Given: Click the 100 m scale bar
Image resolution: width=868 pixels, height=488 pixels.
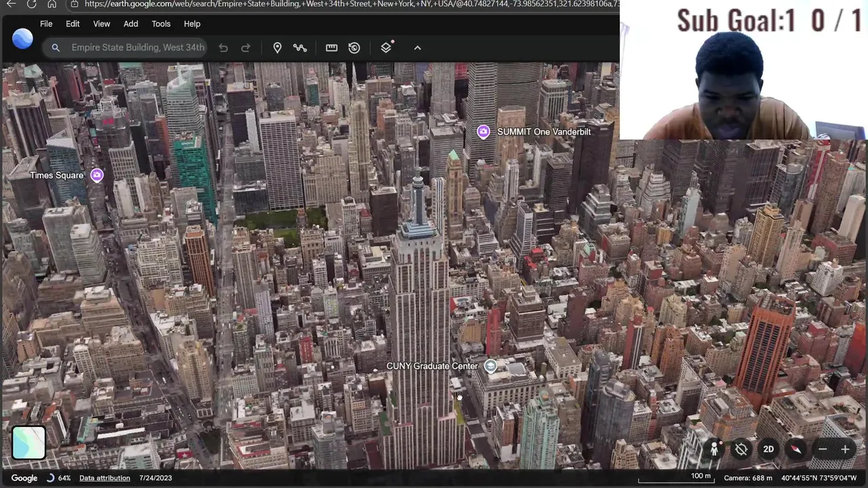Looking at the screenshot, I should [675, 479].
